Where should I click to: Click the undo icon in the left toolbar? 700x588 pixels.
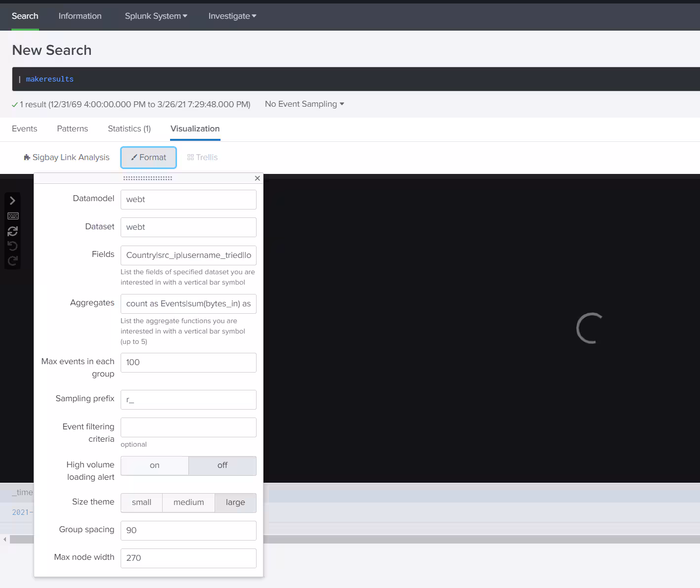[13, 246]
